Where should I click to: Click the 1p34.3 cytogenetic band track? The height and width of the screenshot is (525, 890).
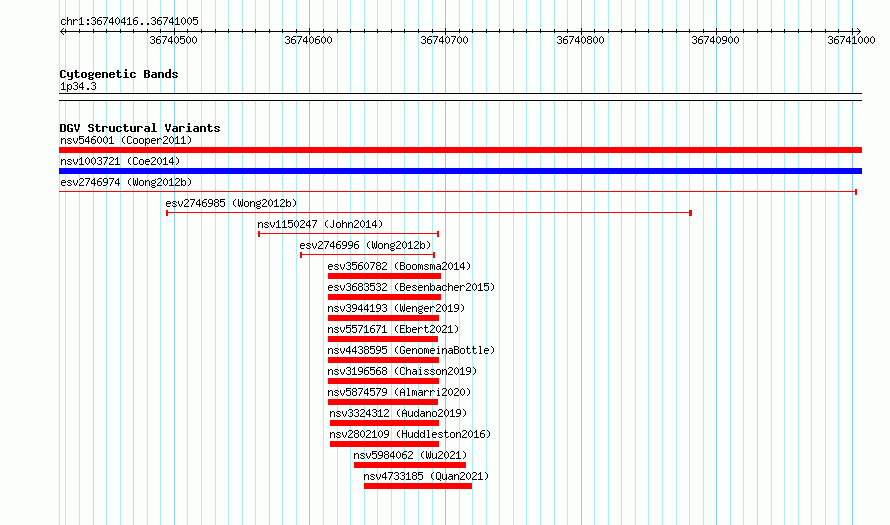pyautogui.click(x=460, y=97)
